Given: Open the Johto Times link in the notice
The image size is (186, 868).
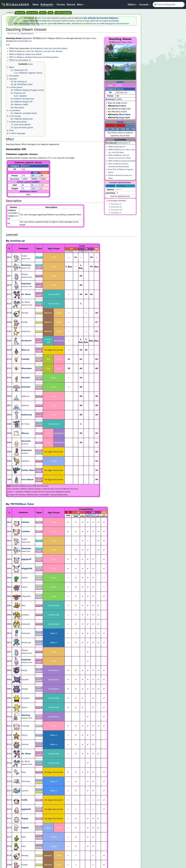Looking at the screenshot, I should (42, 18).
